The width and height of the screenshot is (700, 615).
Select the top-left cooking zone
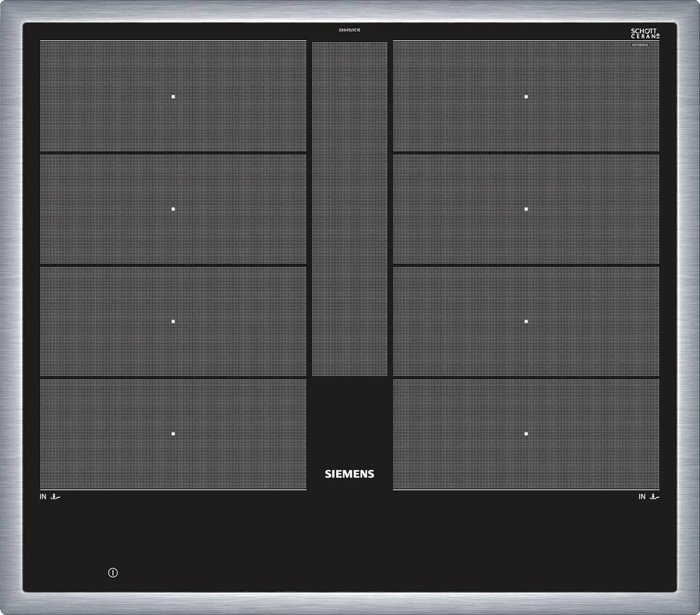[173, 96]
